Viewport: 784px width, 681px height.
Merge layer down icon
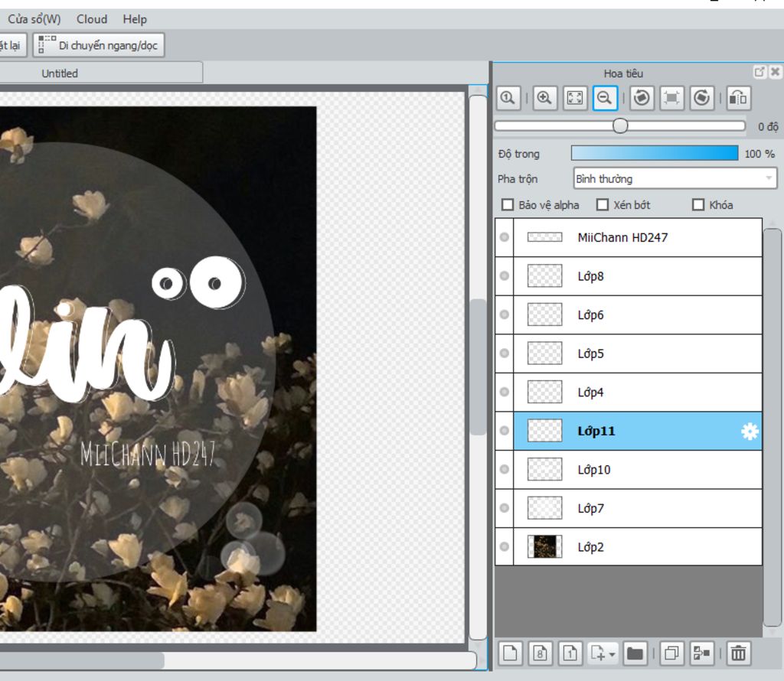click(x=701, y=653)
